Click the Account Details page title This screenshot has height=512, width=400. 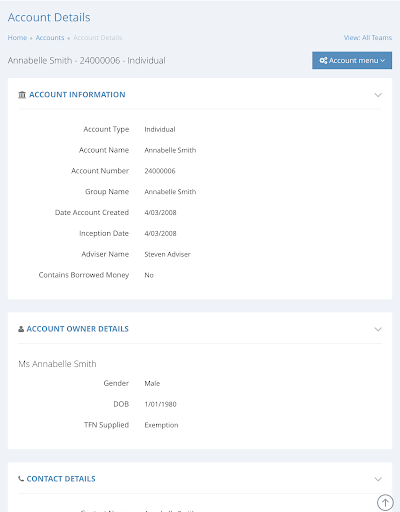coord(49,17)
